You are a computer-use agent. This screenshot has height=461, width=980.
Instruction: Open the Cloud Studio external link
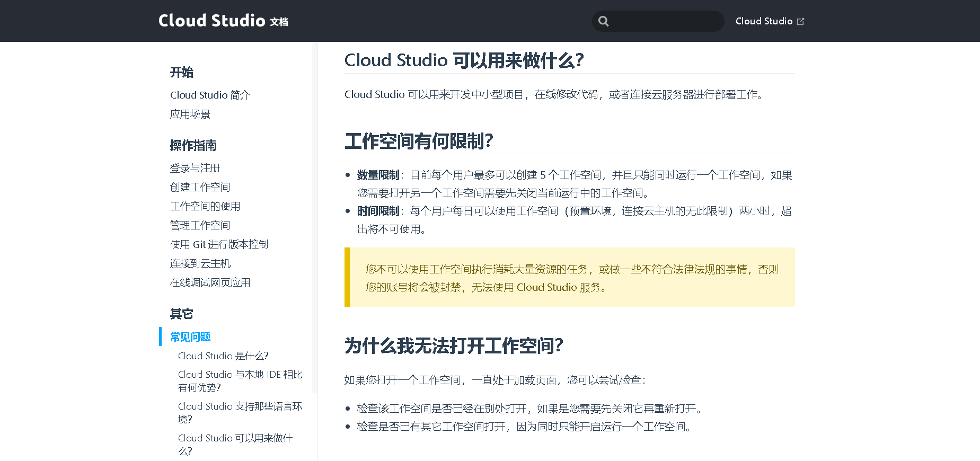coord(769,21)
